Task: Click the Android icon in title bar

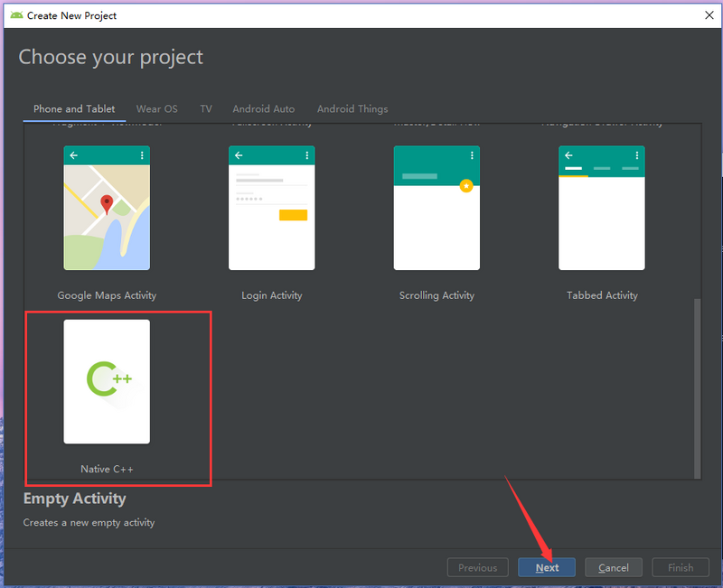Action: [x=16, y=15]
